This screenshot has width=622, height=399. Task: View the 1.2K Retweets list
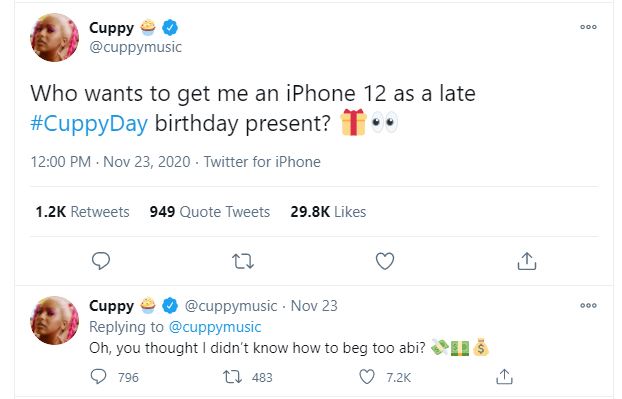83,212
